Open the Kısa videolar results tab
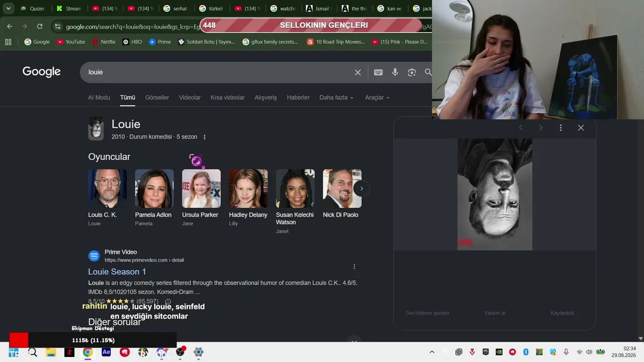Viewport: 644px width, 362px height. pos(227,98)
